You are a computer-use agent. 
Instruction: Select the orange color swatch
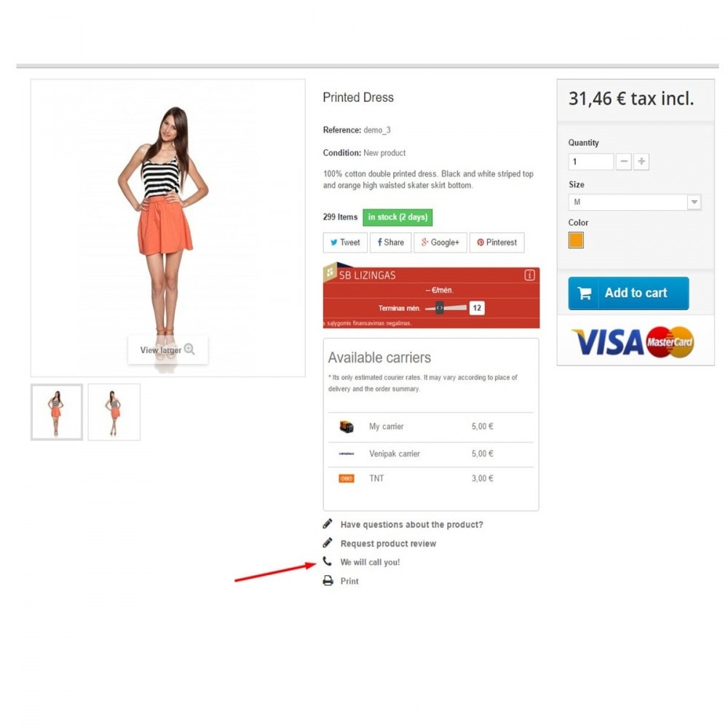pyautogui.click(x=576, y=240)
